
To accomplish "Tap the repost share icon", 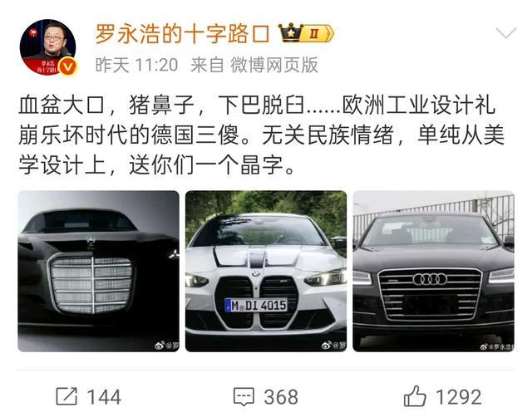I will [x=66, y=396].
